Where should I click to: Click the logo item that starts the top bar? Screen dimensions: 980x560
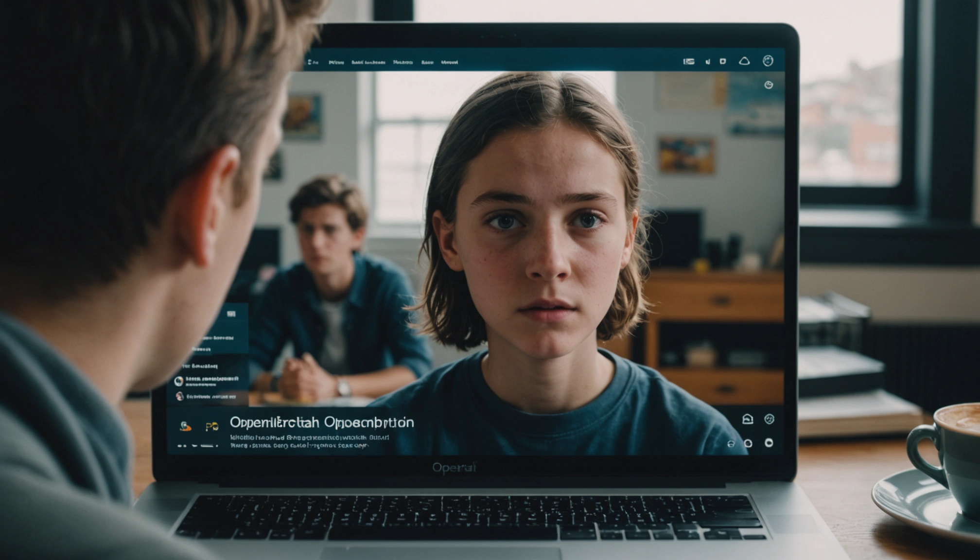313,62
